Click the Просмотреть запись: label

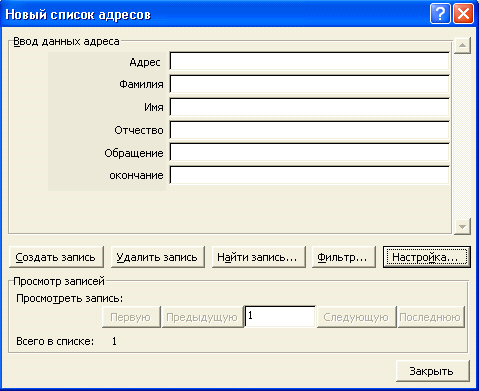click(x=69, y=298)
